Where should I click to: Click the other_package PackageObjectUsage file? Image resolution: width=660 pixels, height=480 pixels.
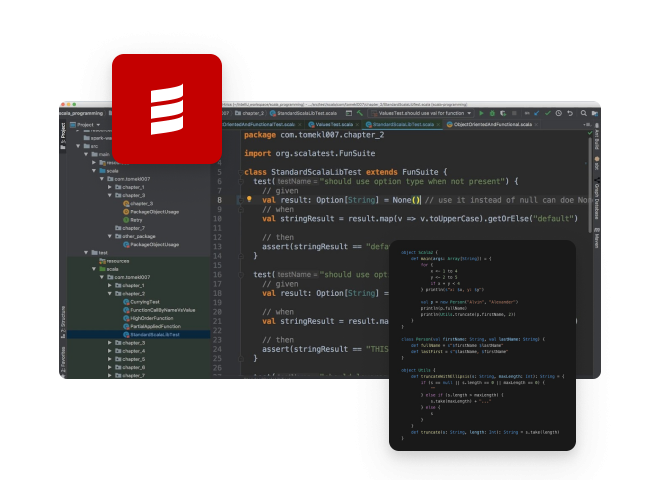tap(151, 245)
